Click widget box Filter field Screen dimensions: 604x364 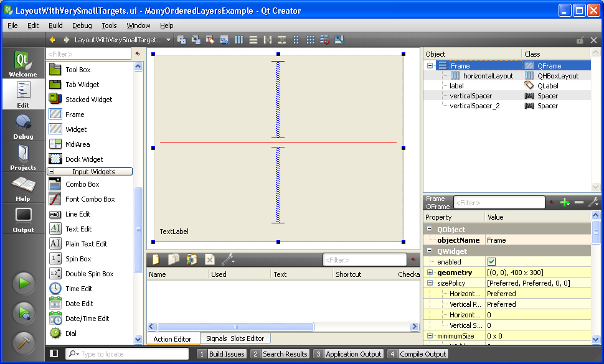pyautogui.click(x=89, y=54)
